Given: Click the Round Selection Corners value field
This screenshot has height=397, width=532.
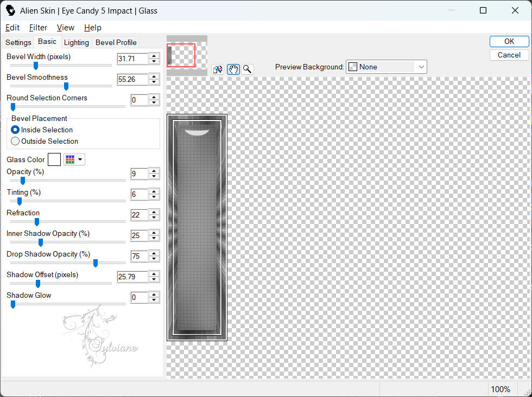Looking at the screenshot, I should pyautogui.click(x=140, y=100).
